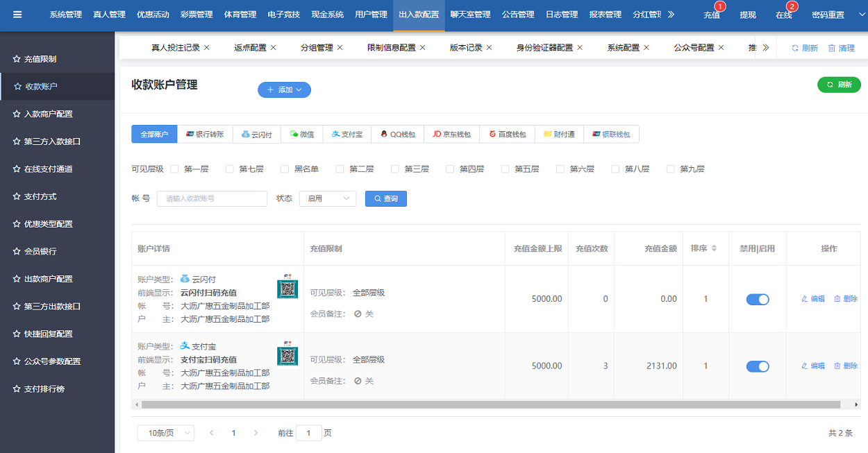The image size is (868, 453).
Task: Open the 用户管理 top menu item
Action: 371,15
